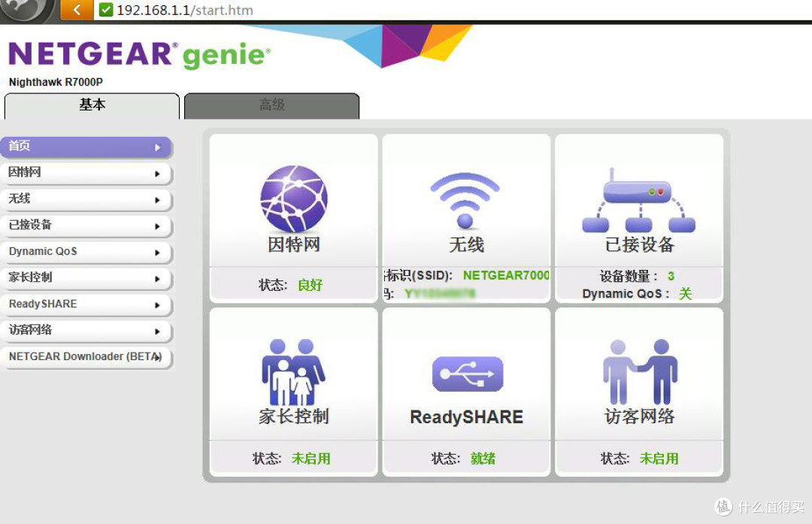
Task: Click the arrow on the ReadySHARE row
Action: point(157,305)
